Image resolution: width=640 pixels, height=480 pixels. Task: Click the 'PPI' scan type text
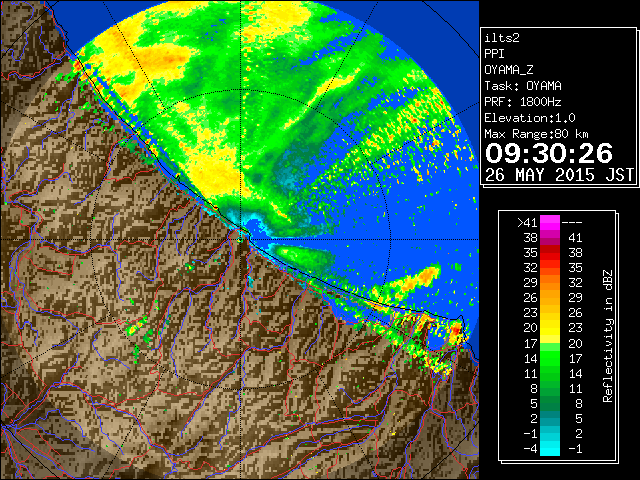tap(494, 54)
